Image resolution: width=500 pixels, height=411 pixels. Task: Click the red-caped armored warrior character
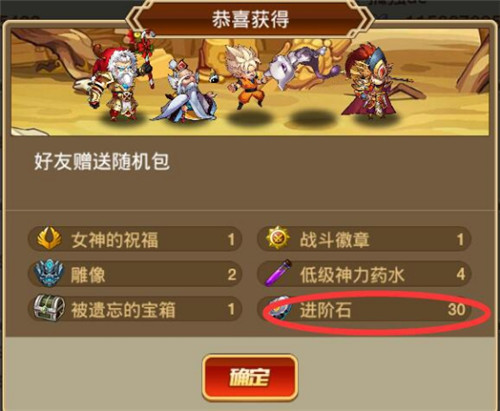coord(375,80)
